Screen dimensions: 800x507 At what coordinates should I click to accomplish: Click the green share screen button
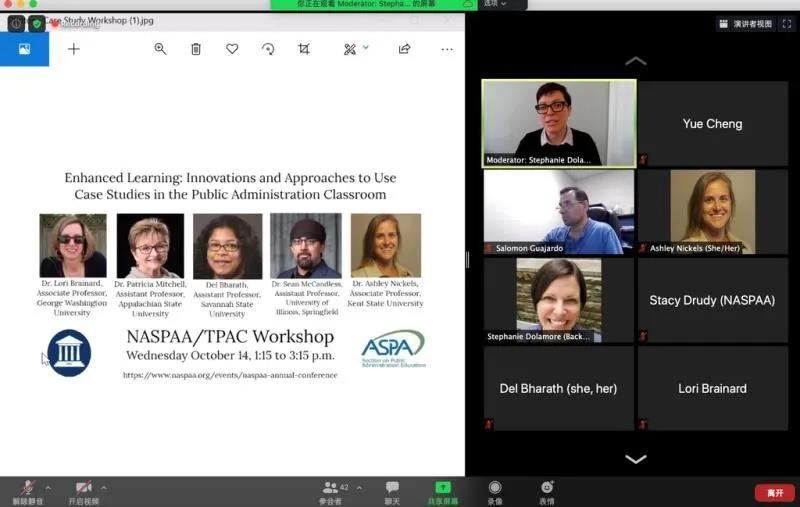(442, 491)
